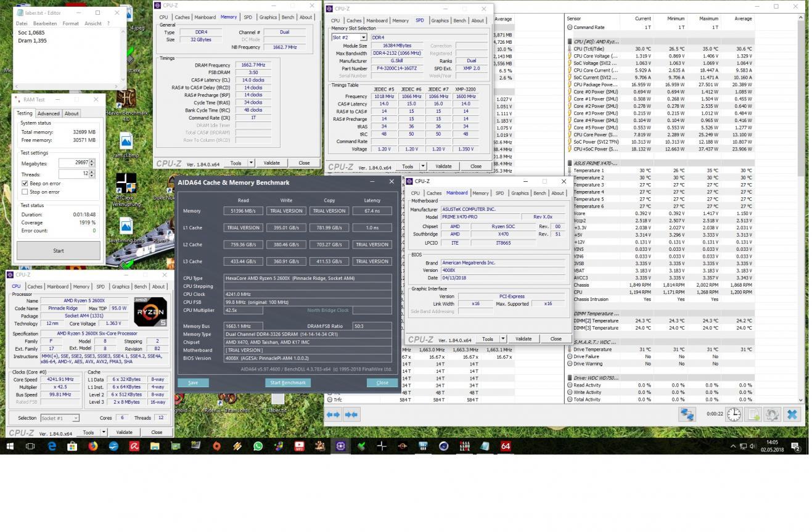Open Bench tab in CPU-Z Mainboard window

[x=539, y=193]
